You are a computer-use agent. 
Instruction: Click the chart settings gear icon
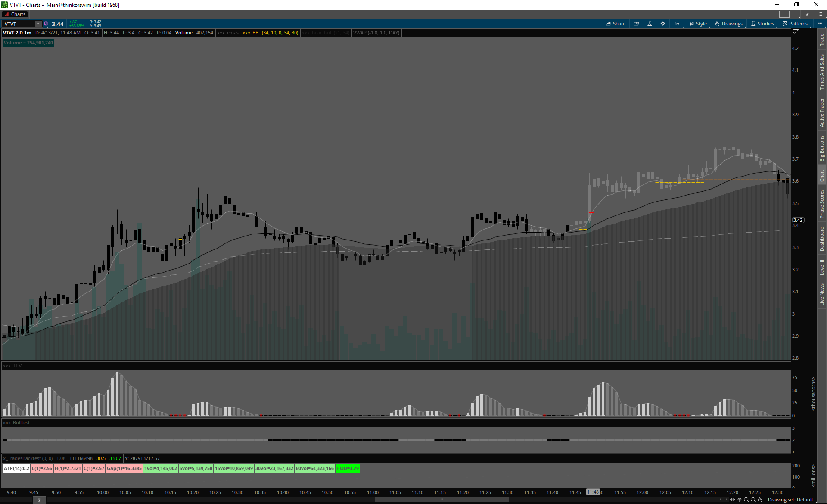[663, 24]
